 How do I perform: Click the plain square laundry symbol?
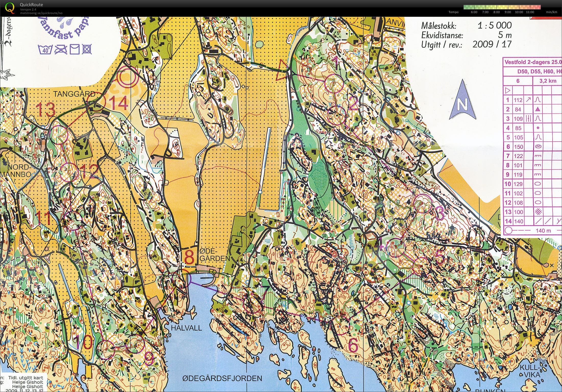[75, 49]
